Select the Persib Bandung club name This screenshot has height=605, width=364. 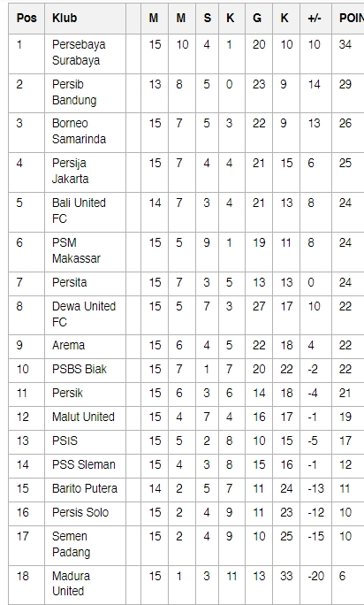pos(74,92)
